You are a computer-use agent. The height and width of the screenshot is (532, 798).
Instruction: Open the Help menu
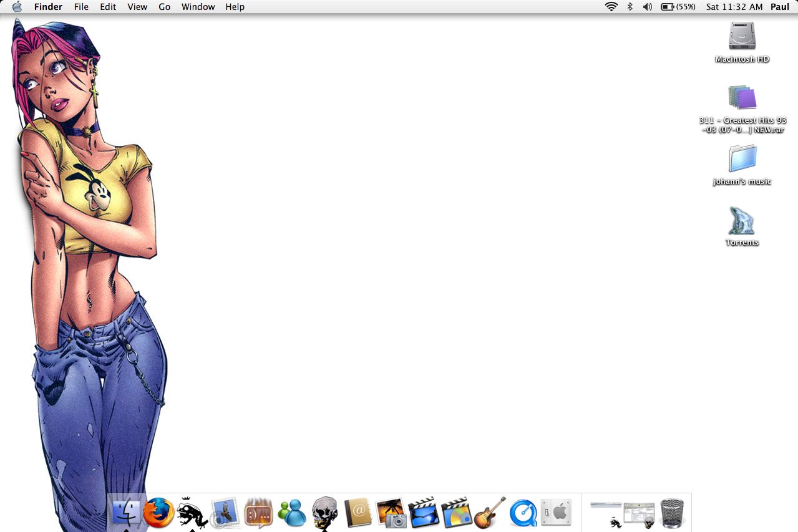235,7
